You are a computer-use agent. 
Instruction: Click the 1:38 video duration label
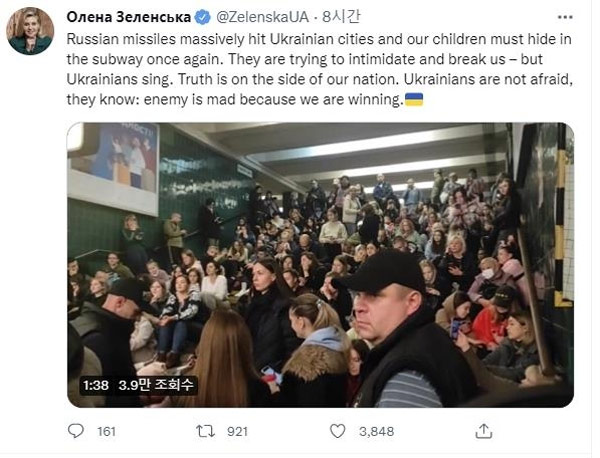coord(95,383)
